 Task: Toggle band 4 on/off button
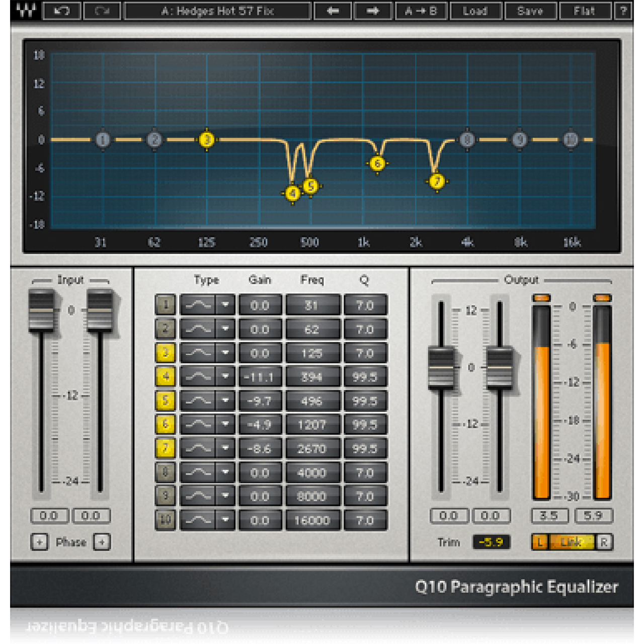pyautogui.click(x=165, y=376)
